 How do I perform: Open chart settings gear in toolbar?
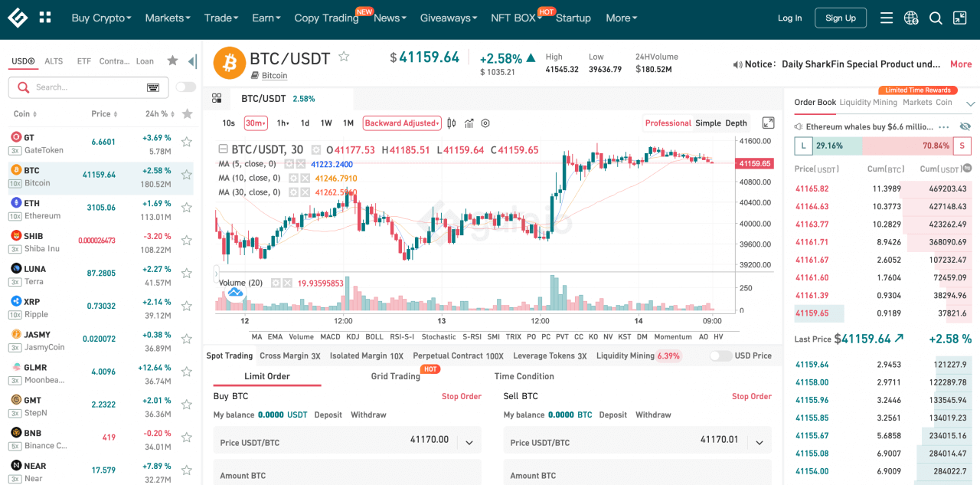pyautogui.click(x=485, y=123)
